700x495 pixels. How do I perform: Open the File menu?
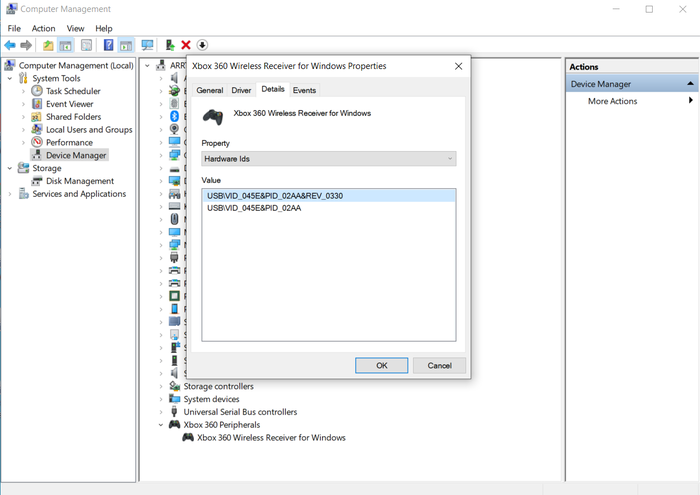click(x=14, y=29)
